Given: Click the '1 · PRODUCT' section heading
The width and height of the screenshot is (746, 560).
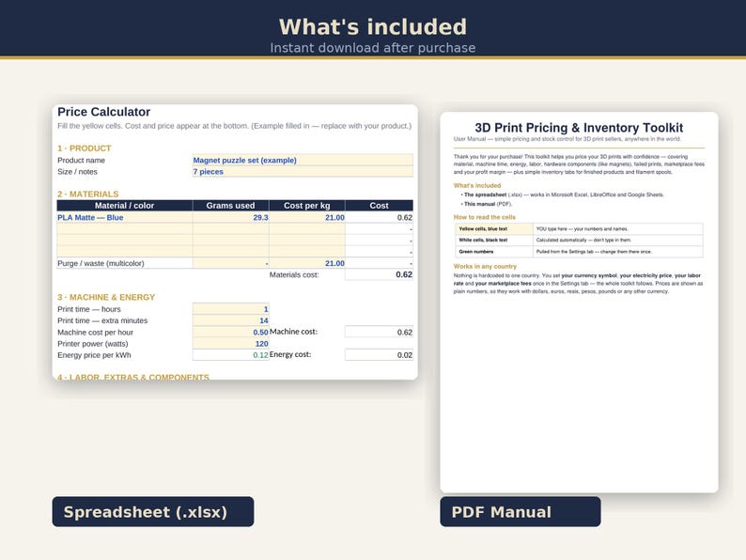Looking at the screenshot, I should 85,148.
